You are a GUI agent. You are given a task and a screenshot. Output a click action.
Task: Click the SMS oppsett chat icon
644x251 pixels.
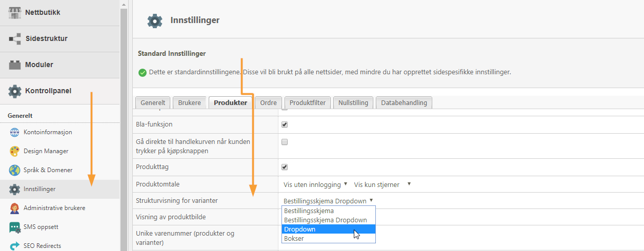(14, 227)
